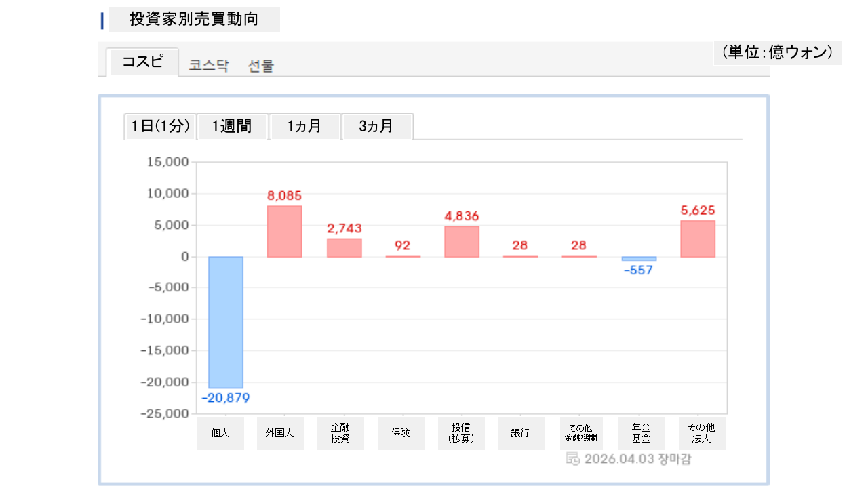868x488 pixels.
Task: Click the blue 個人 bar at -20,879
Action: click(x=226, y=322)
